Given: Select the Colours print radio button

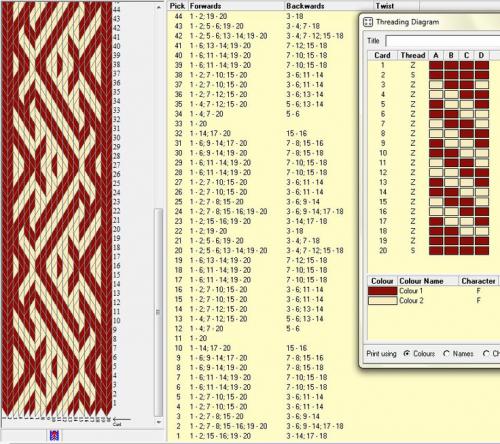Looking at the screenshot, I should click(406, 354).
